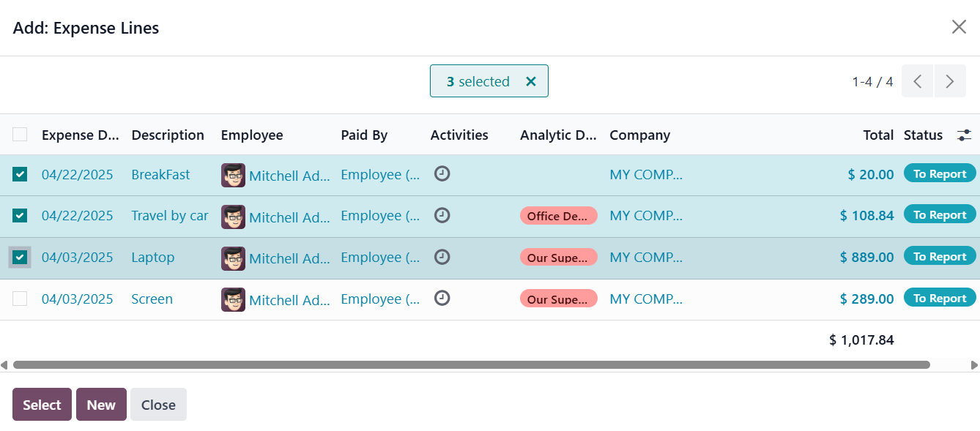Go to the previous page arrow
The width and height of the screenshot is (980, 431).
tap(917, 81)
